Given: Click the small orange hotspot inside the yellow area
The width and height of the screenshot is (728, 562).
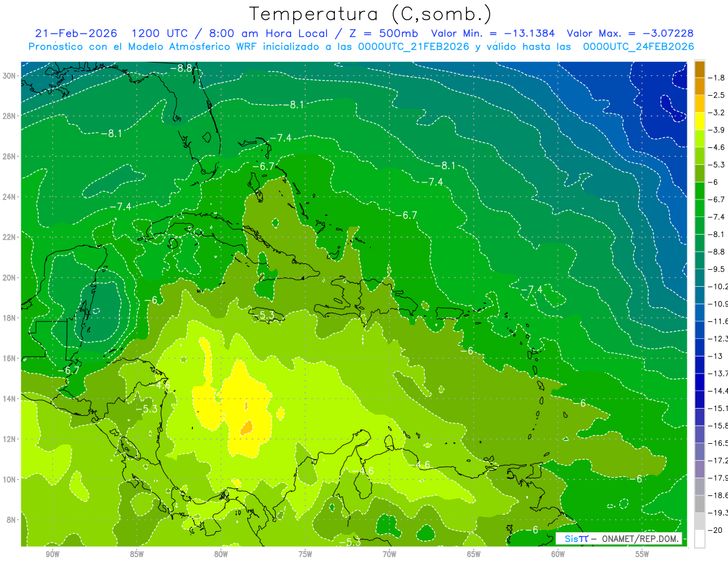Looking at the screenshot, I should tap(246, 427).
